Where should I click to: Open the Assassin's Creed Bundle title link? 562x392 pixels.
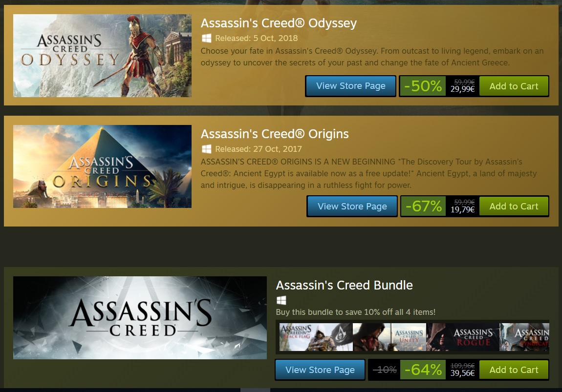click(x=345, y=285)
